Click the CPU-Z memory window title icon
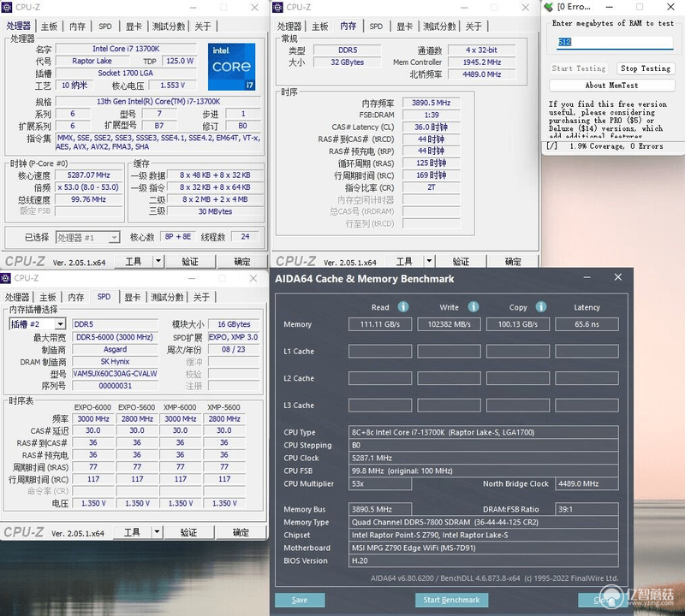The height and width of the screenshot is (616, 685). pos(277,7)
